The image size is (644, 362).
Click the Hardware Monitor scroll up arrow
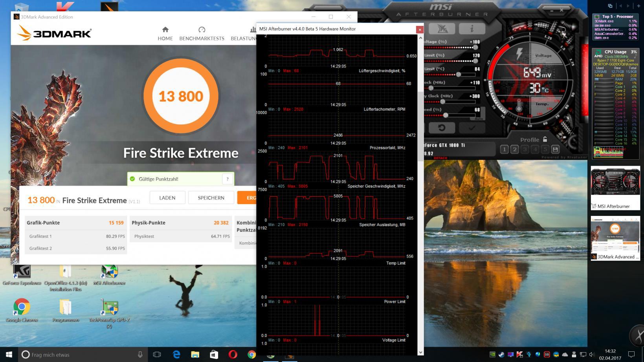[x=420, y=38]
